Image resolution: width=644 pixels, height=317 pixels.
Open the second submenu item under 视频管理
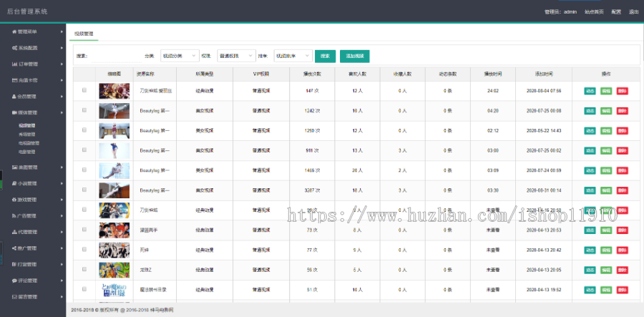(27, 135)
